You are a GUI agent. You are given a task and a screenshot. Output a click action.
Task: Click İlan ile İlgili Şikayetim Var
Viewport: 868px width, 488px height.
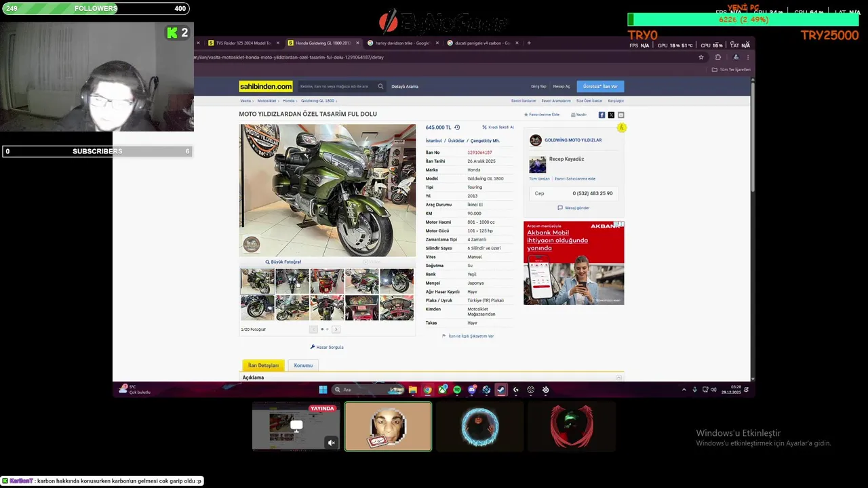pos(468,335)
